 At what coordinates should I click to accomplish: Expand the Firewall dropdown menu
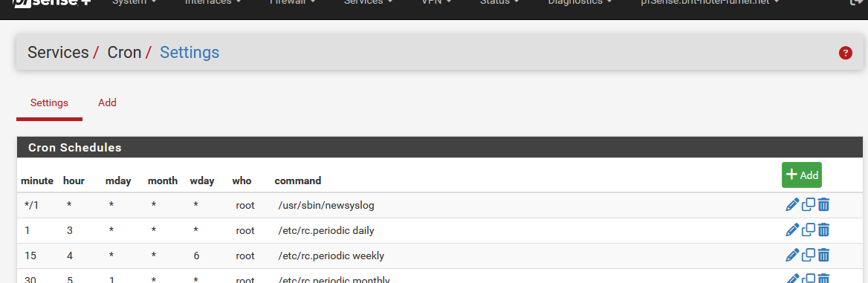point(292,3)
